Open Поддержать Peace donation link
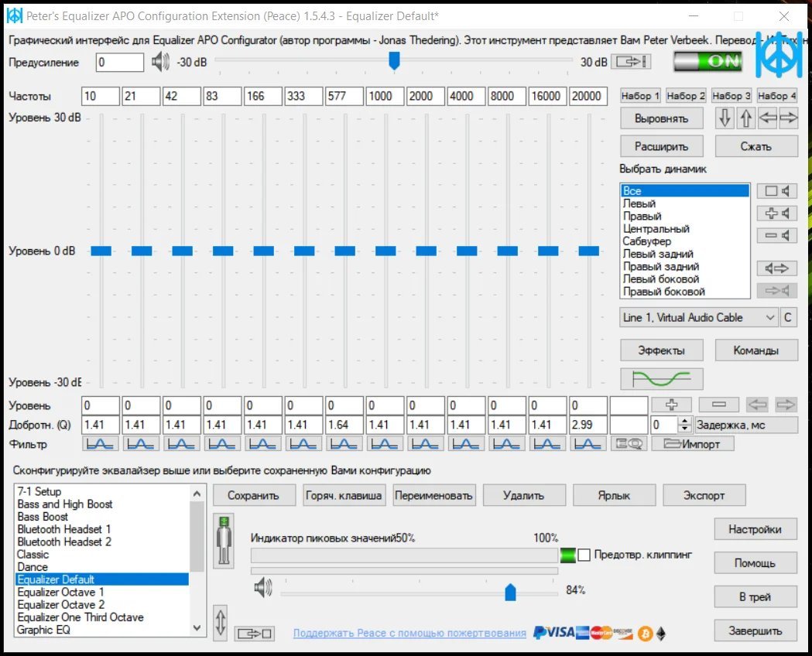 click(409, 633)
